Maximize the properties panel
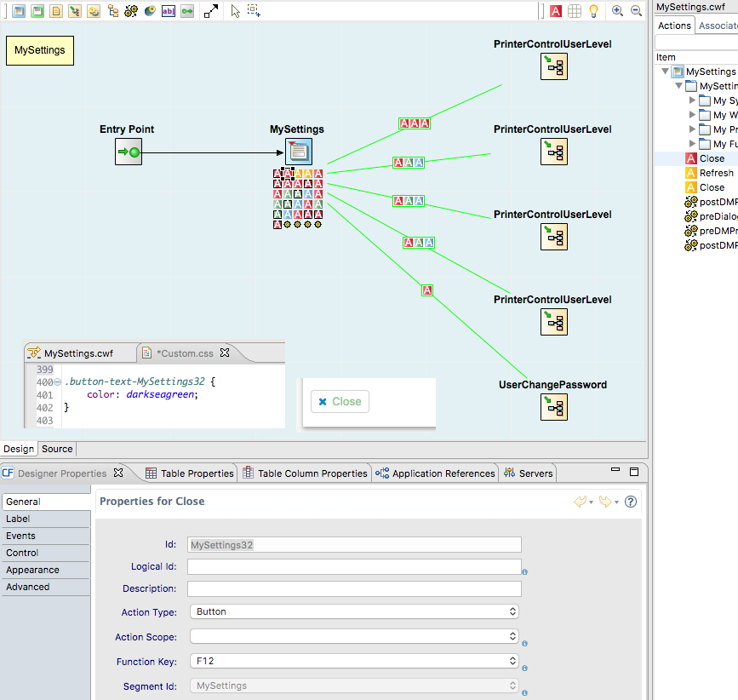The width and height of the screenshot is (738, 700). (x=634, y=472)
